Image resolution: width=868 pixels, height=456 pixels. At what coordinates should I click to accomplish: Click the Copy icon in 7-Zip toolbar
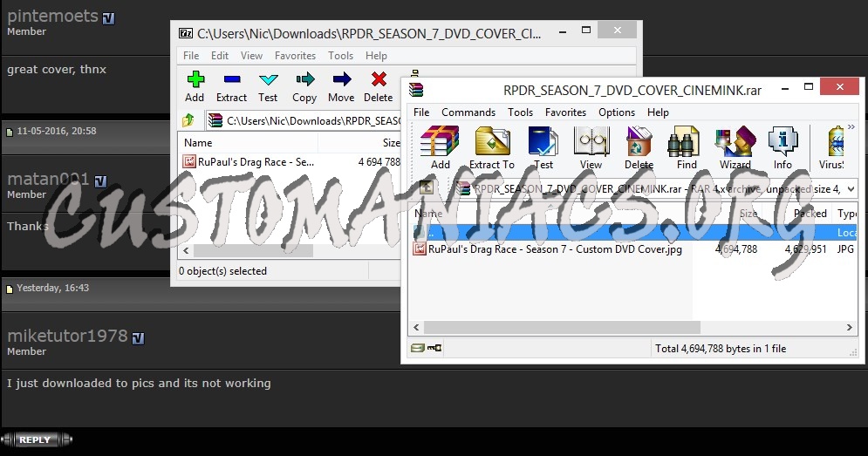(305, 79)
